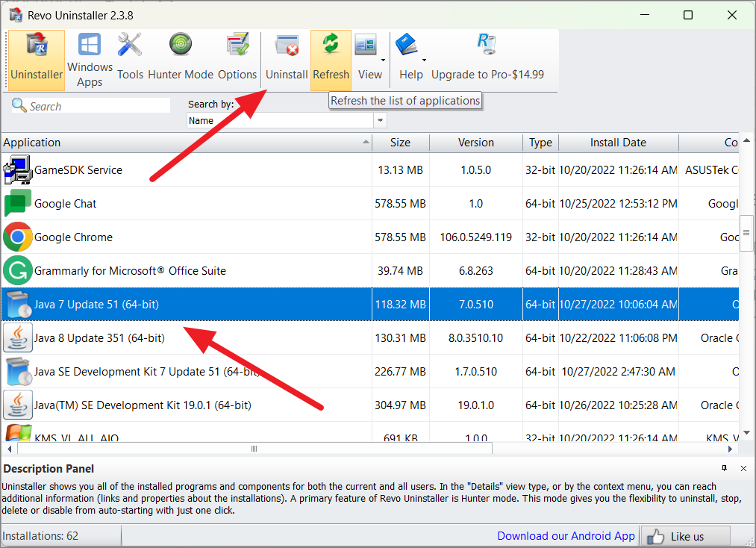The image size is (756, 548).
Task: Select the Google Chrome icon
Action: tap(18, 237)
